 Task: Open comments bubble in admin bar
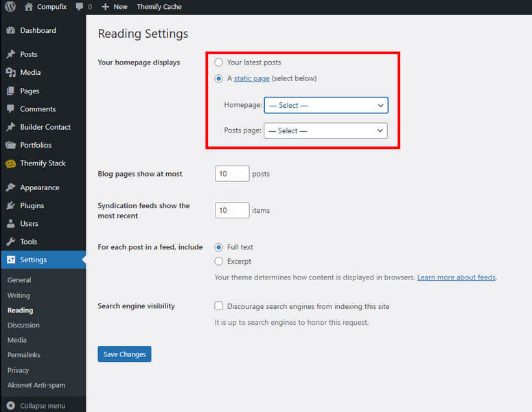[80, 7]
